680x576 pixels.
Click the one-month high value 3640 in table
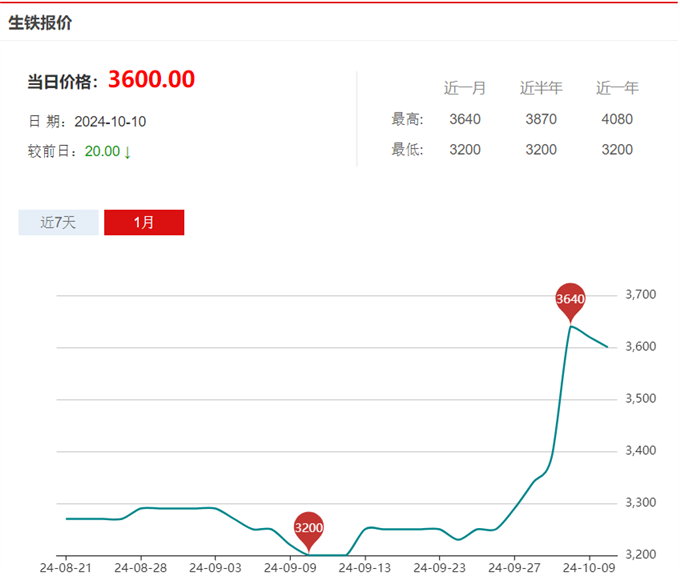tap(465, 120)
